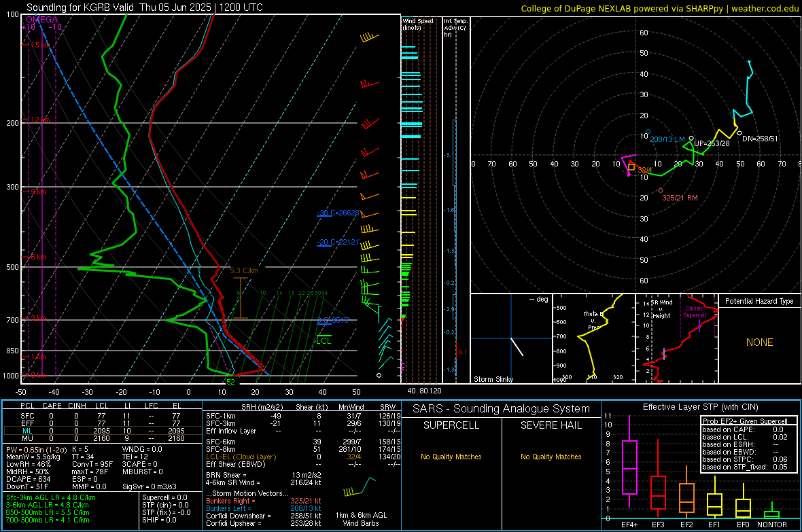Image resolution: width=802 pixels, height=532 pixels.
Task: Click the -30 C=26628' level label
Action: (338, 213)
